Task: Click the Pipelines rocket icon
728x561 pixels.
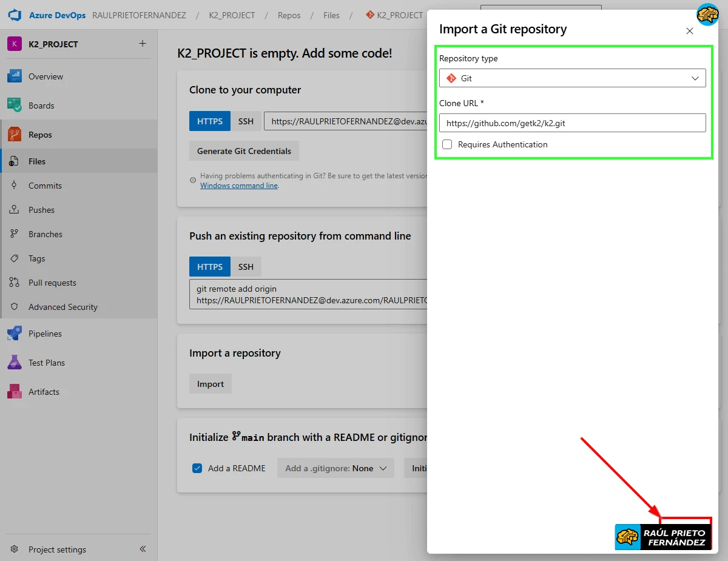Action: point(13,333)
